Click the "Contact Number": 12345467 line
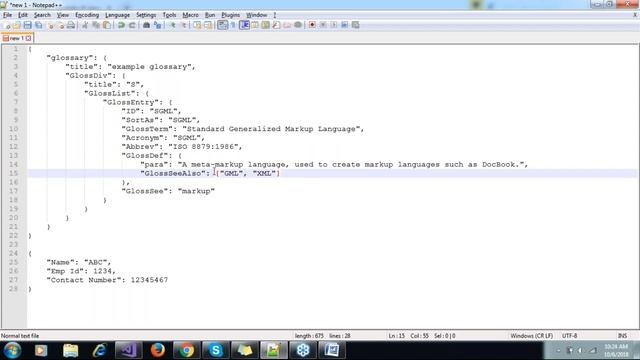640x360 pixels. (107, 280)
